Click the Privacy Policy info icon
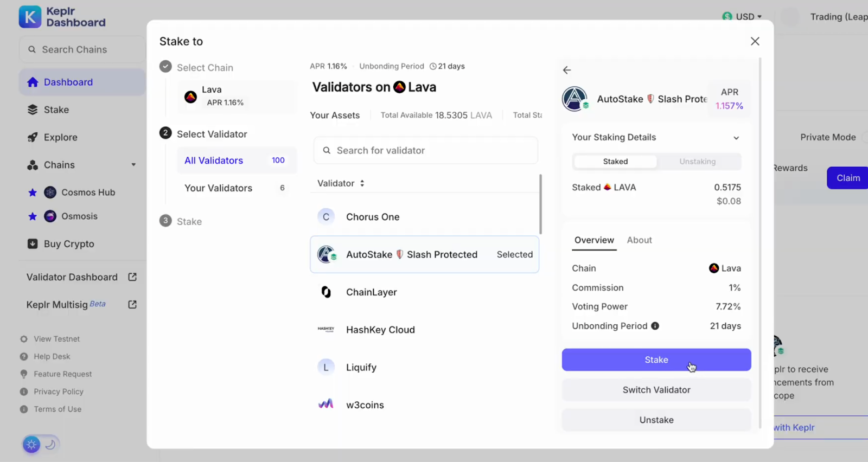868x462 pixels. pos(24,392)
